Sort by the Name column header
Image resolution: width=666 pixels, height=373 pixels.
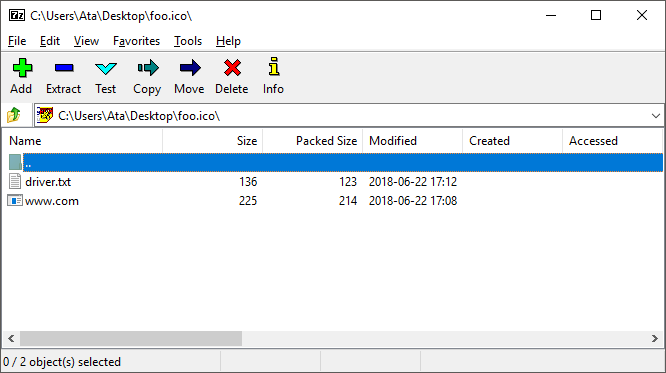pos(83,141)
